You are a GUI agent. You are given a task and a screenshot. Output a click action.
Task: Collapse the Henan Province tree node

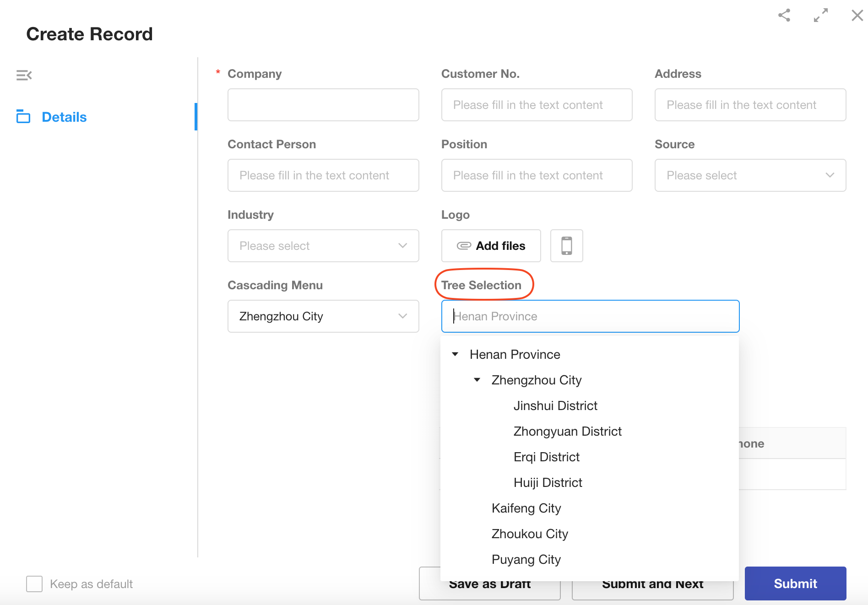(x=455, y=354)
